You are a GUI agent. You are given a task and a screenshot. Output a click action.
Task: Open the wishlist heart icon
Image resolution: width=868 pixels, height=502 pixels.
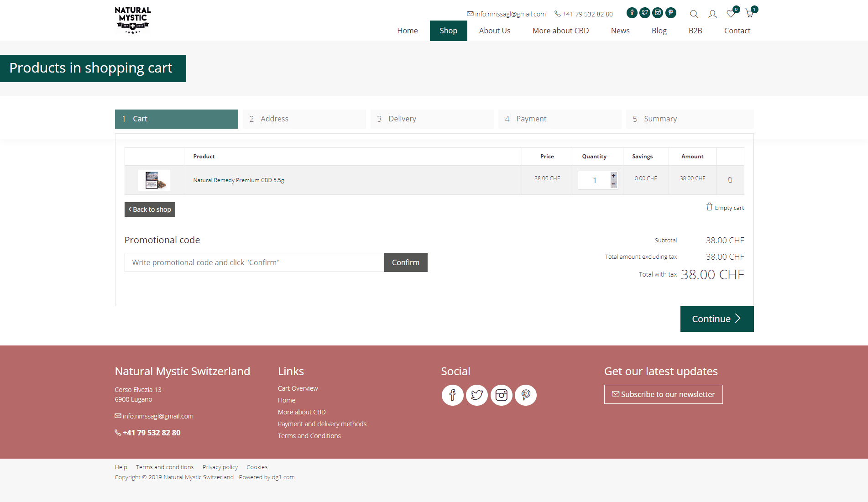click(x=731, y=14)
